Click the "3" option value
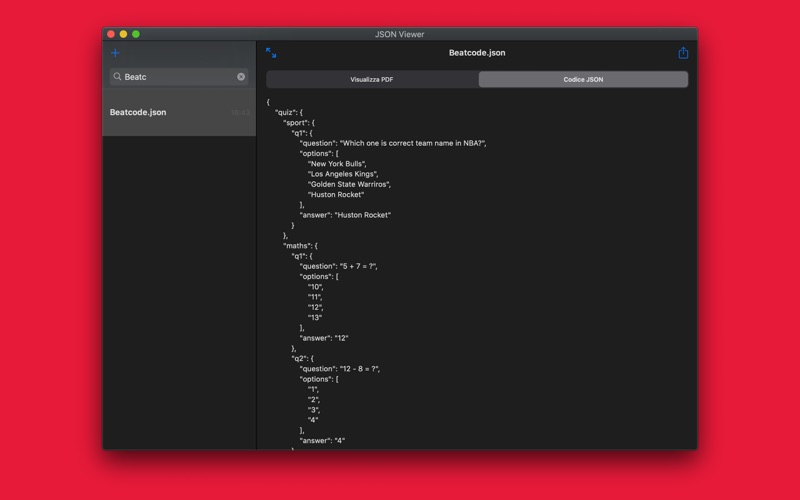 [314, 410]
